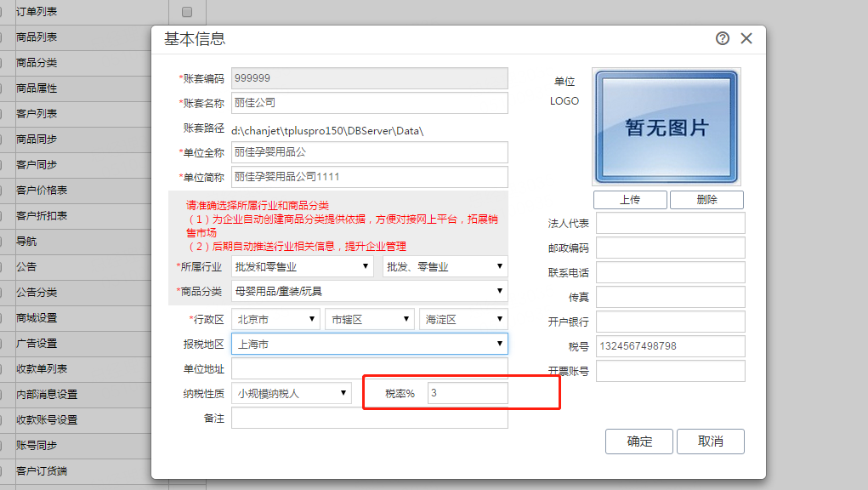Expand the 纳税性质 小规模纳税人 dropdown

pos(292,393)
